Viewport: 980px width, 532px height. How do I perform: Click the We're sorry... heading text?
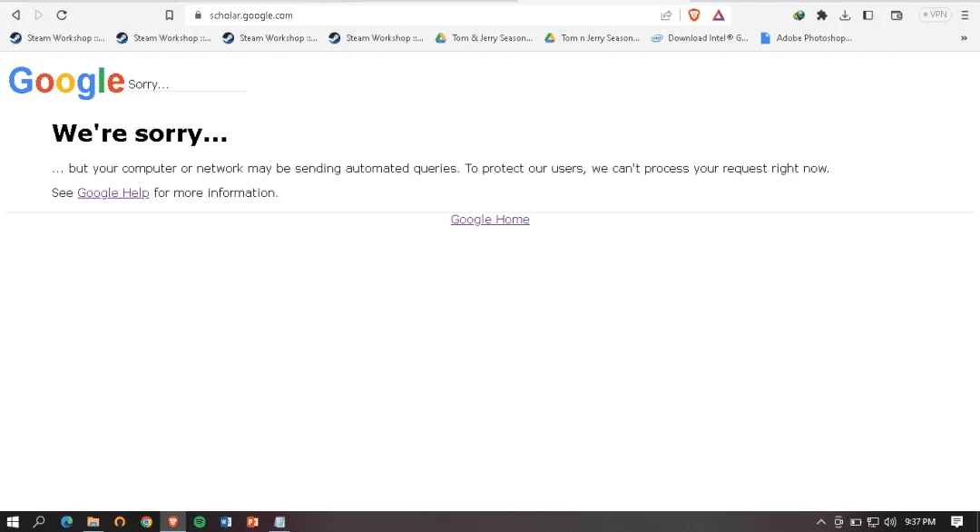[140, 133]
